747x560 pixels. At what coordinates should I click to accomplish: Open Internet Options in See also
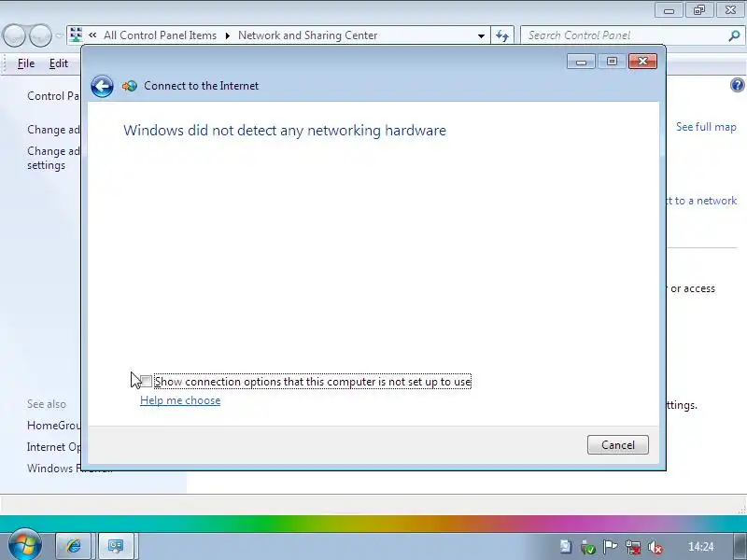54,447
